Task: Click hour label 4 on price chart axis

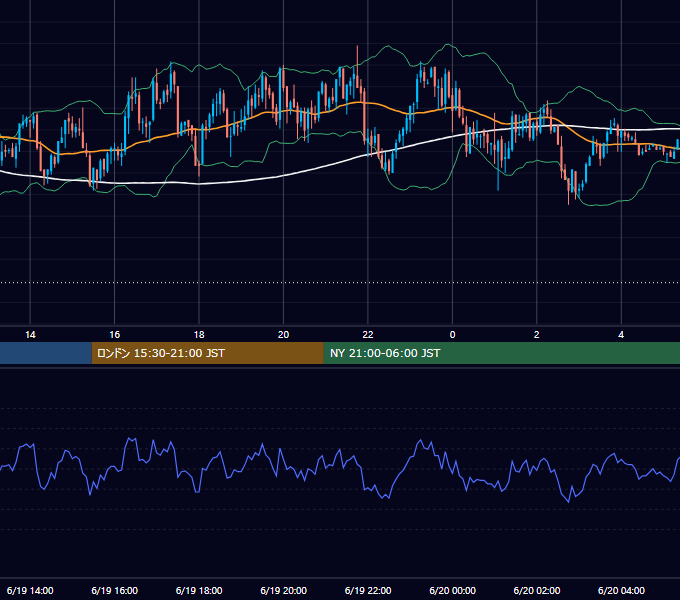Action: [621, 335]
